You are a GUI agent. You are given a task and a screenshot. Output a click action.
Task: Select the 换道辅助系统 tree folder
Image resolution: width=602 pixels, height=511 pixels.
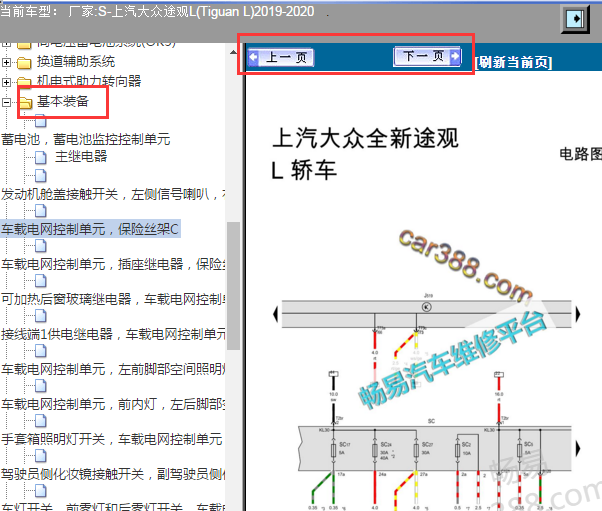76,61
